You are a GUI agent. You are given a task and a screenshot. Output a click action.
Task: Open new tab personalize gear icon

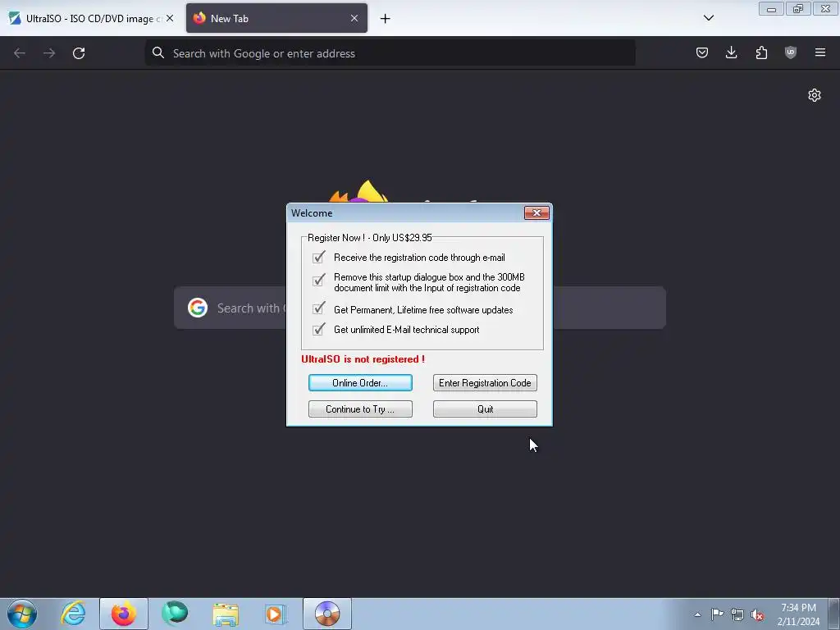pos(815,95)
